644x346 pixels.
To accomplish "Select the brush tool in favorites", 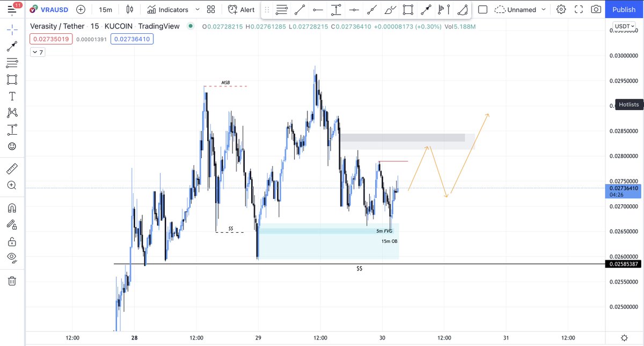I will [390, 9].
